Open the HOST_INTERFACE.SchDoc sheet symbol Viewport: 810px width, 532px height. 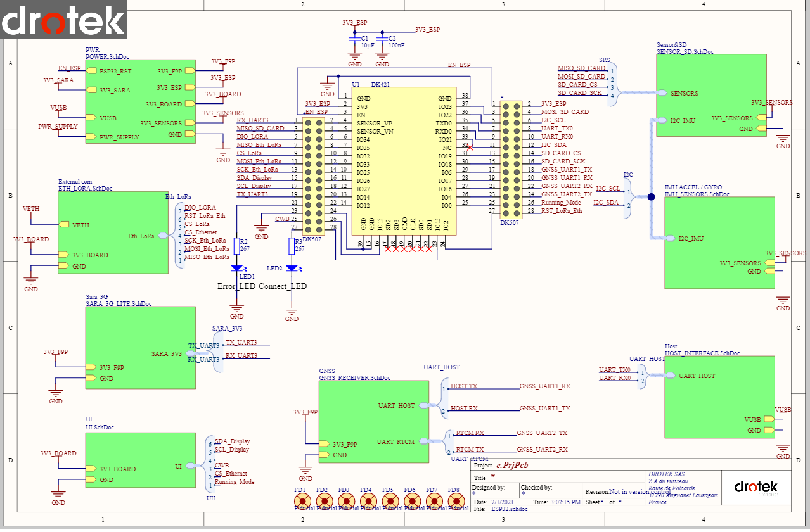click(719, 396)
